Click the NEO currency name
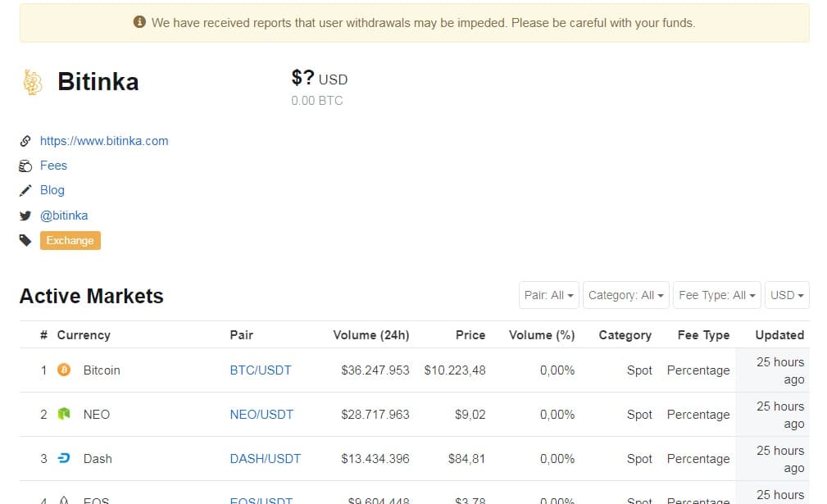827x504 pixels. tap(97, 415)
